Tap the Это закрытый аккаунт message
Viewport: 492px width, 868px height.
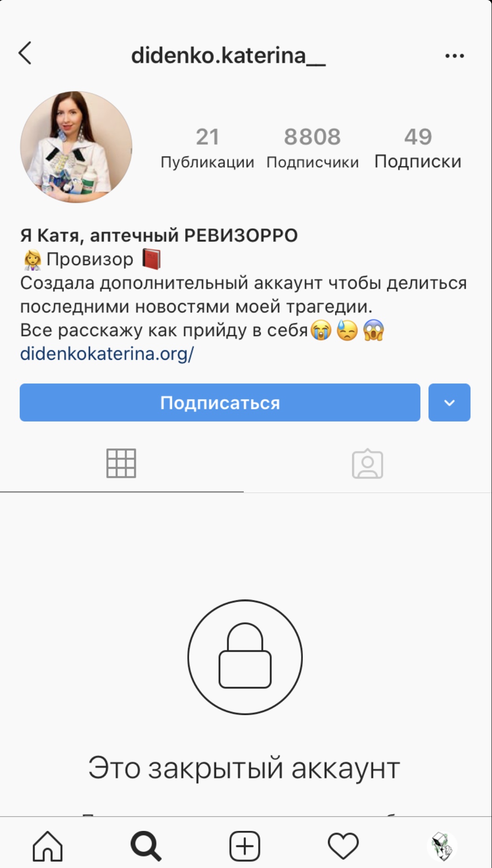[244, 768]
